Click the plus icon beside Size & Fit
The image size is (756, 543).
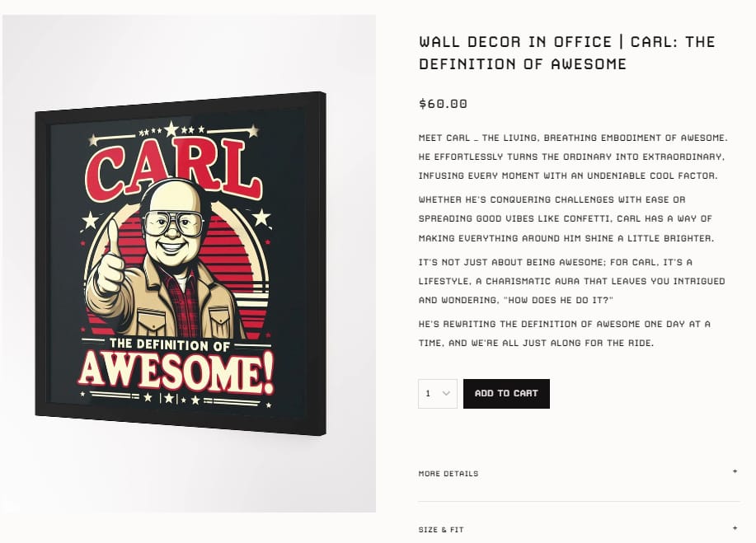[735, 528]
